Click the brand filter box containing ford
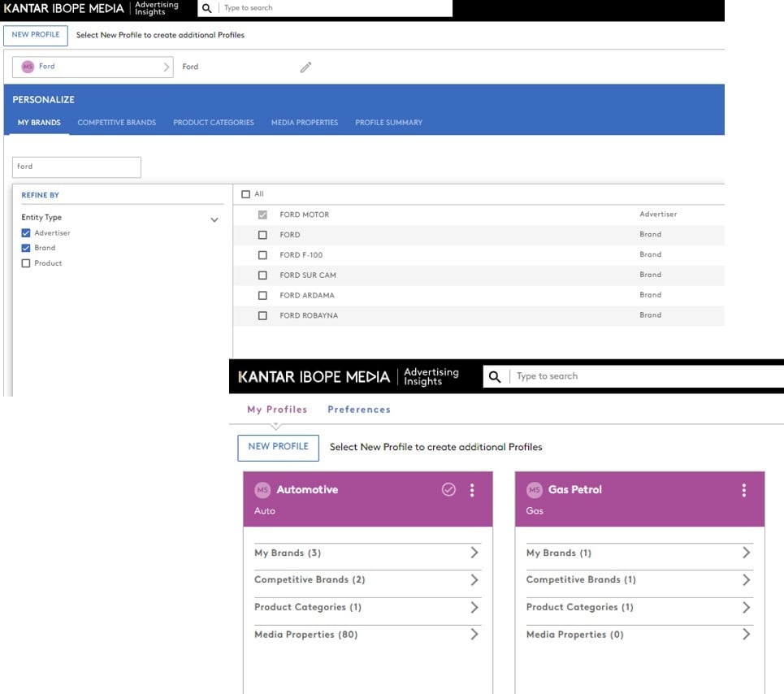The image size is (784, 694). [x=76, y=167]
